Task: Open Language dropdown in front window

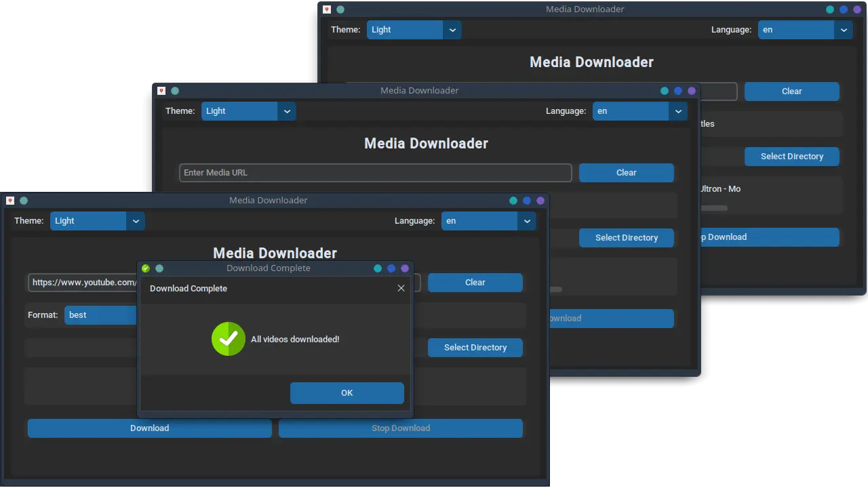Action: tap(488, 221)
